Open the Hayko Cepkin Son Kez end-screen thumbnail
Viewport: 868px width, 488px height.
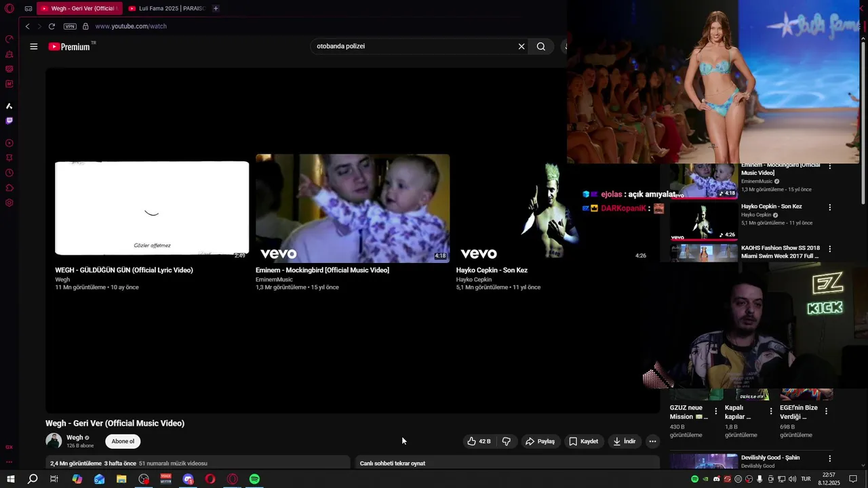553,208
